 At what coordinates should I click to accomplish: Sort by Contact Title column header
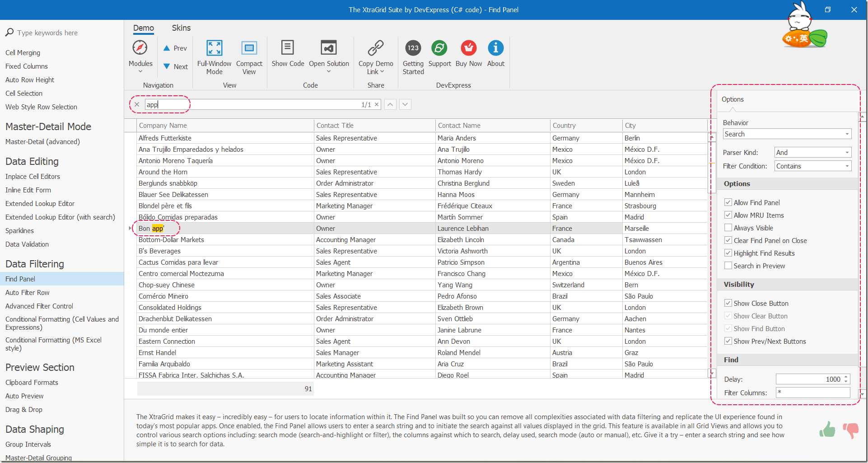(x=375, y=126)
